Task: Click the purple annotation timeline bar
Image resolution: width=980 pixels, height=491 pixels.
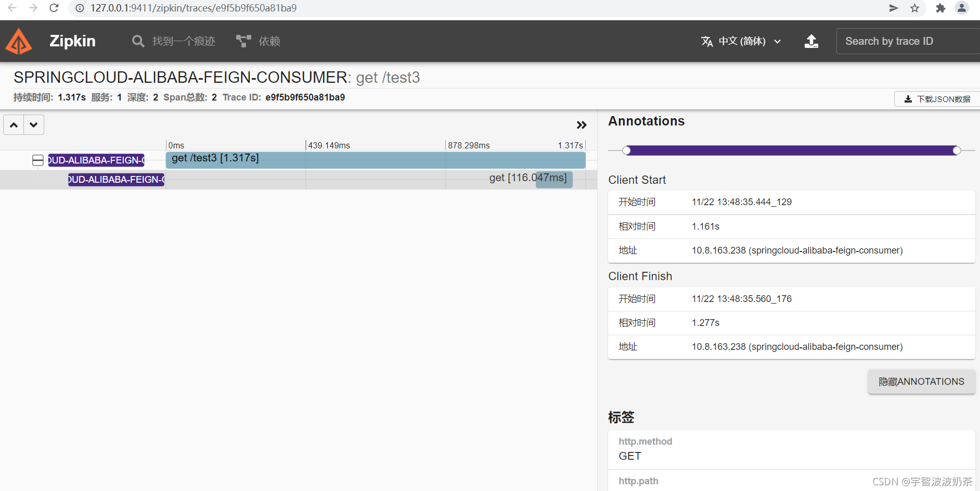Action: tap(792, 150)
